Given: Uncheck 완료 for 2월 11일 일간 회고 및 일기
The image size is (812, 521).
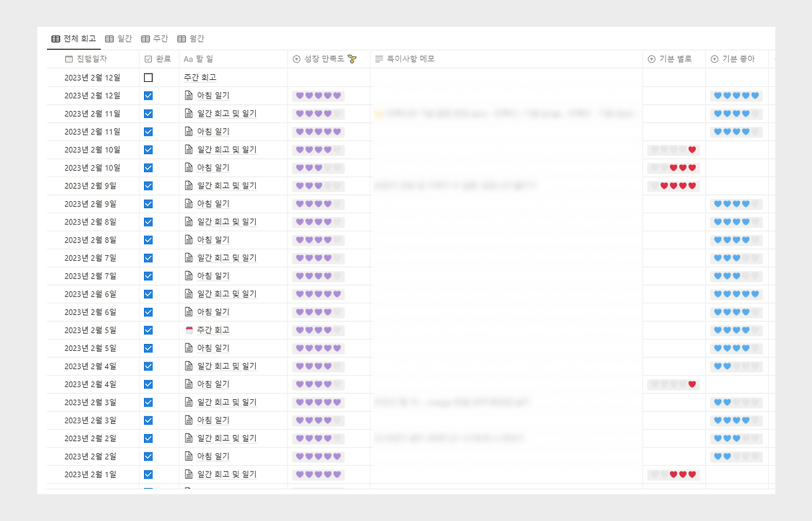Looking at the screenshot, I should click(x=148, y=114).
